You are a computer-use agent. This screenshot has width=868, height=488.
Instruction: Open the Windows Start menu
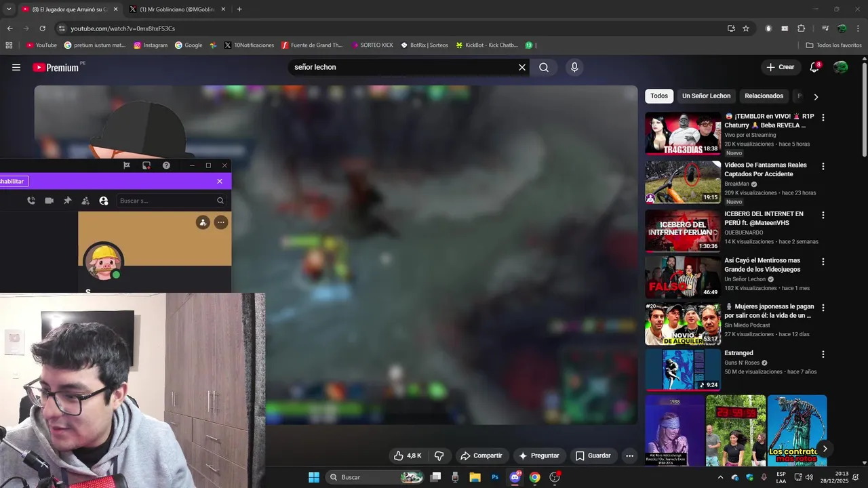click(x=314, y=477)
